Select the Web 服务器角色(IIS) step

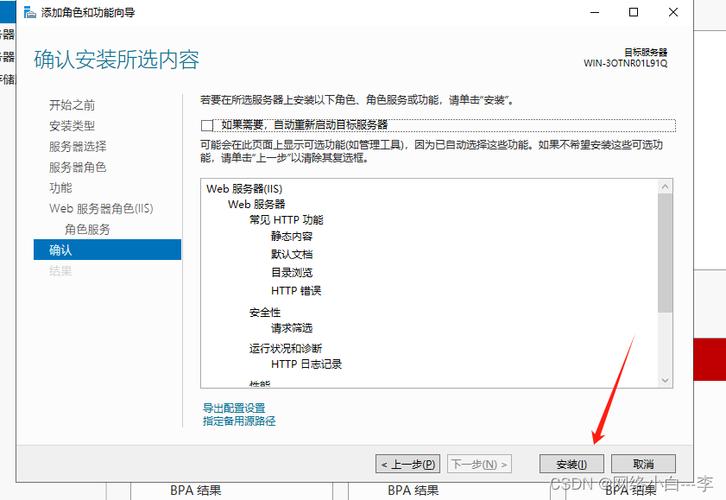pyautogui.click(x=101, y=208)
